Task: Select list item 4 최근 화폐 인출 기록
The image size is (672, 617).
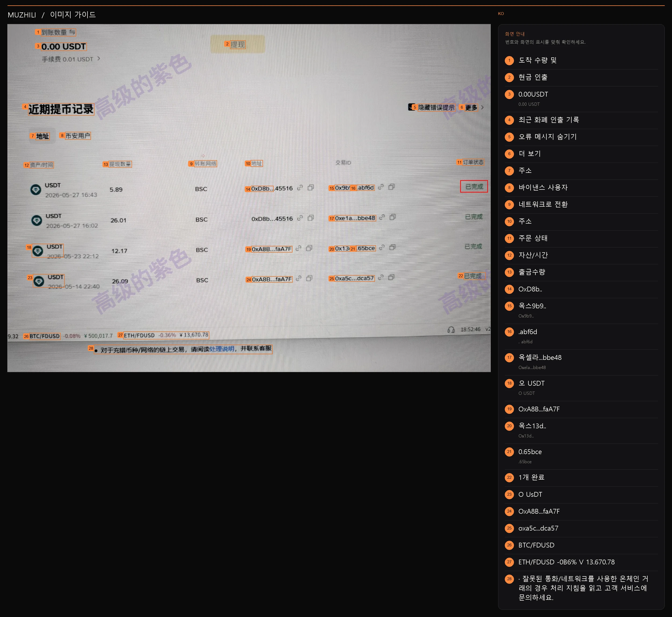Action: coord(581,120)
